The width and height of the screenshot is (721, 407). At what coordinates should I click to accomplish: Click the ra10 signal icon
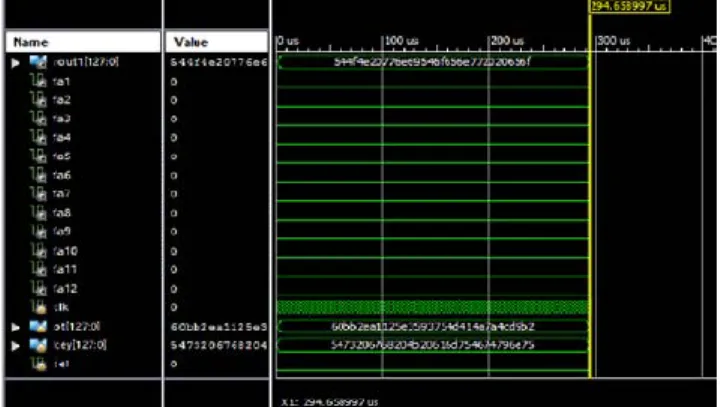pos(39,251)
